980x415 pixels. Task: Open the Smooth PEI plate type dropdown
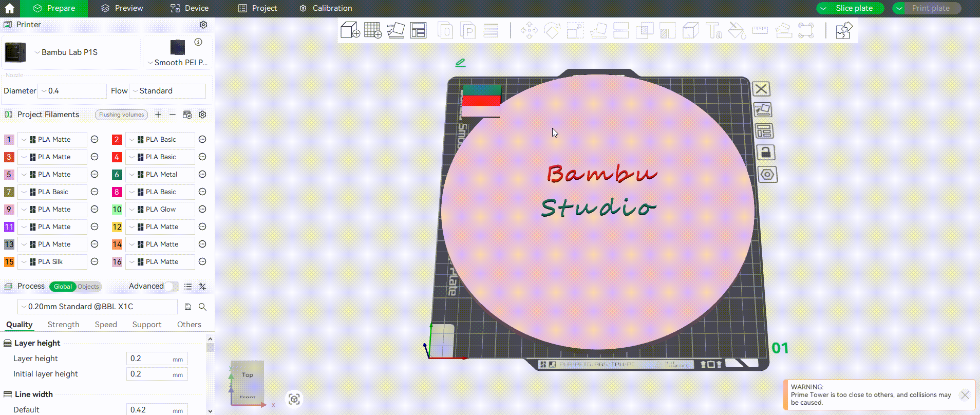click(x=177, y=63)
